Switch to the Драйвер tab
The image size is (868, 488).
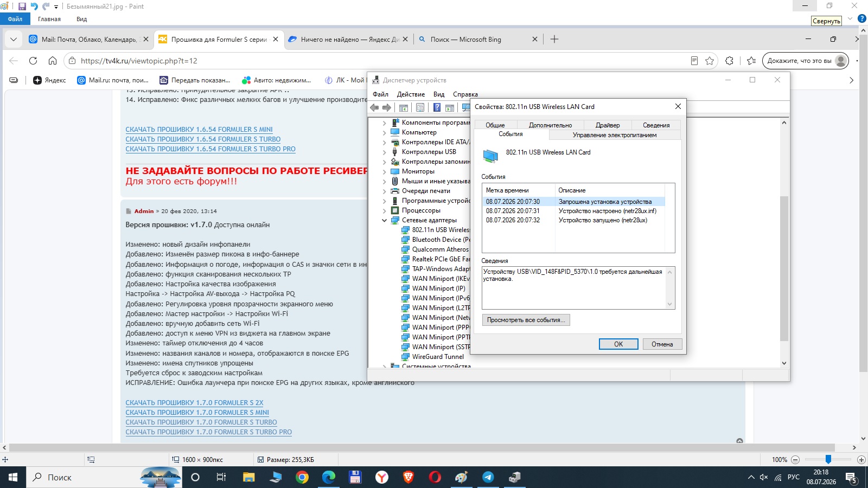click(x=608, y=125)
